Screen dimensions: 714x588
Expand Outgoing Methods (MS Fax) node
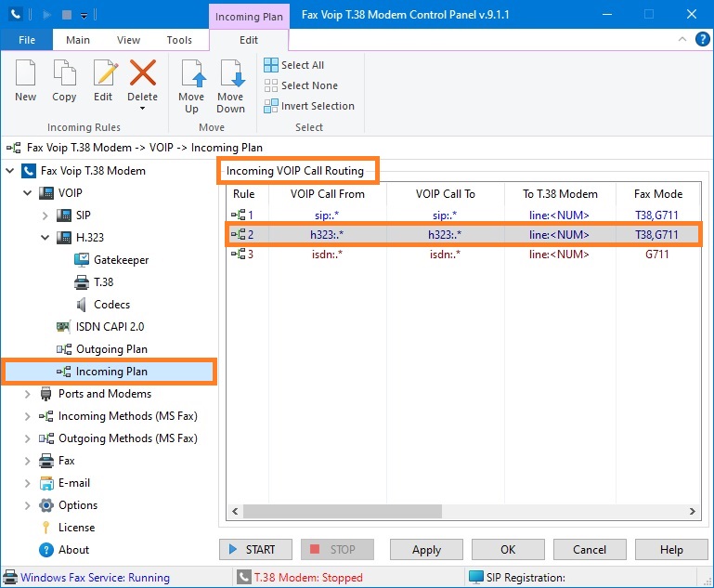point(28,438)
